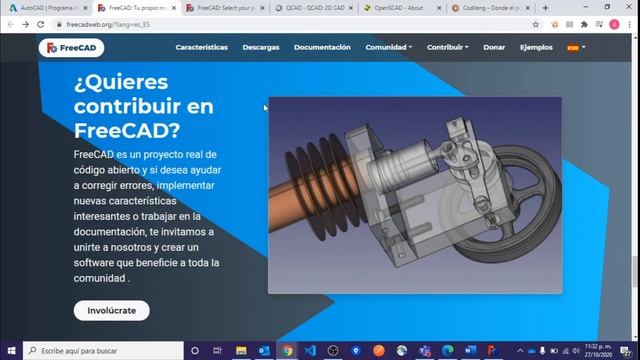Bookmark this page with the star icon
The image size is (640, 360).
[x=536, y=24]
